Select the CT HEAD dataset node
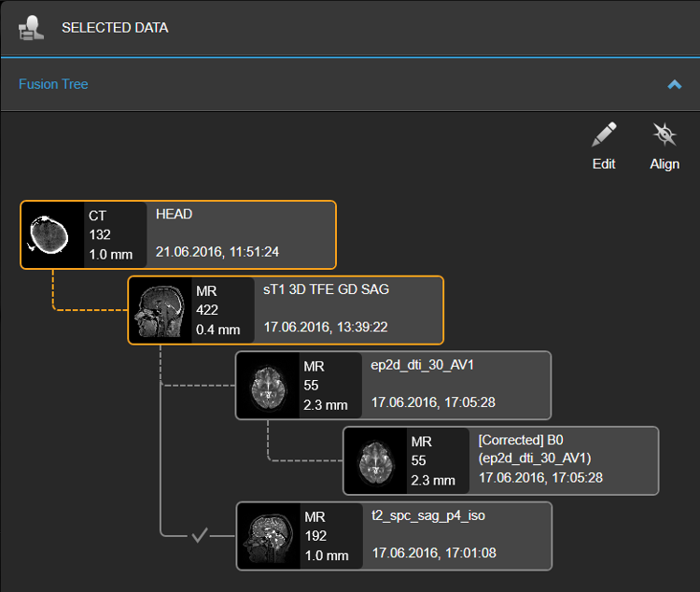700x592 pixels. 178,234
